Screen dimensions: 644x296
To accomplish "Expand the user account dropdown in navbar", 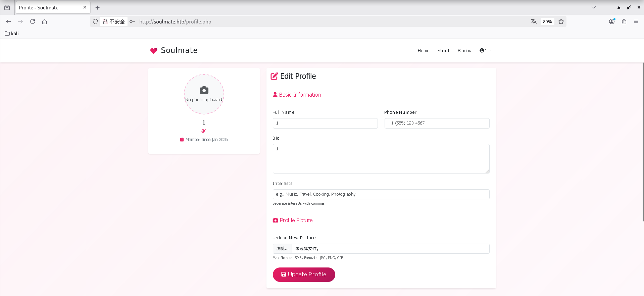I will 486,51.
